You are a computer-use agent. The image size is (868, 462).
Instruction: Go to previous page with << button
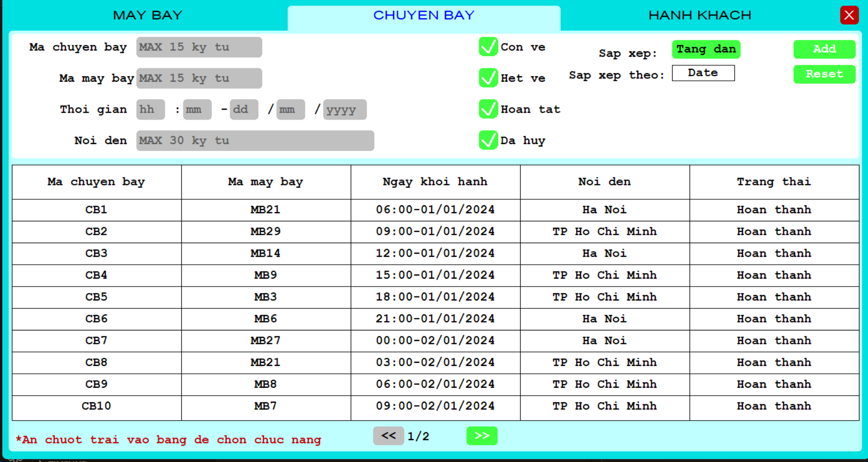389,436
